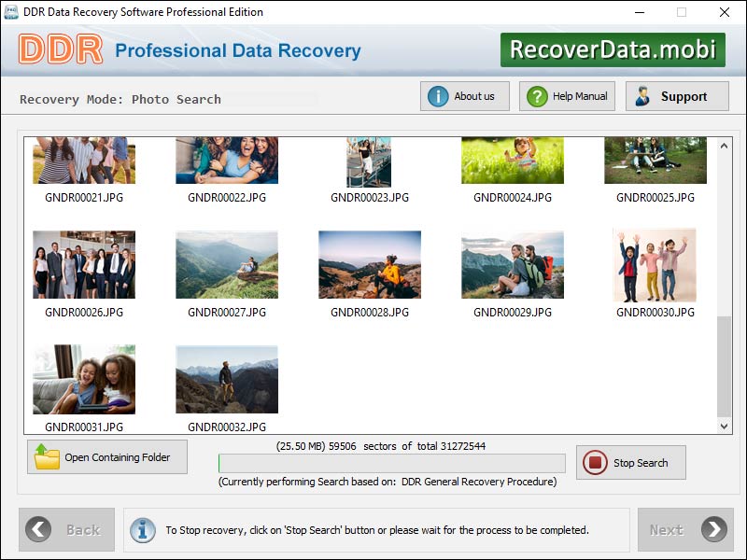Minimize the DDR Data Recovery window
This screenshot has height=560, width=747.
pyautogui.click(x=640, y=12)
